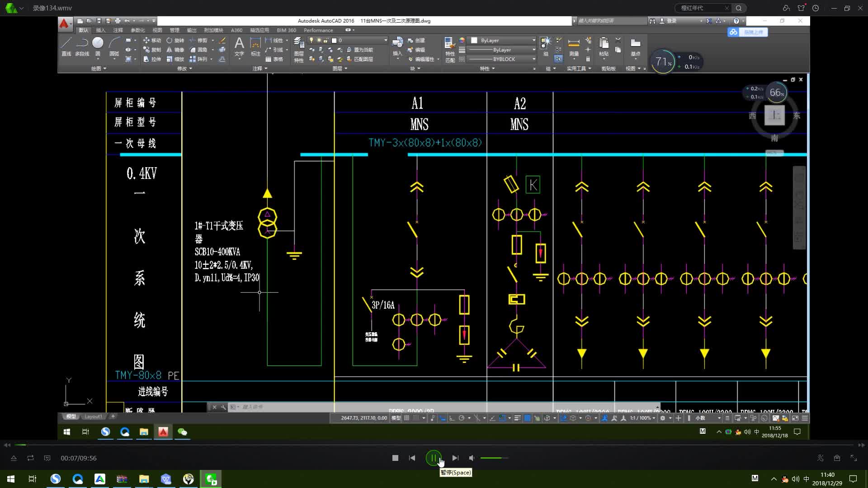Screen dimensions: 868x488
Task: Select the Arc (圆弧) tool
Action: coord(114,47)
